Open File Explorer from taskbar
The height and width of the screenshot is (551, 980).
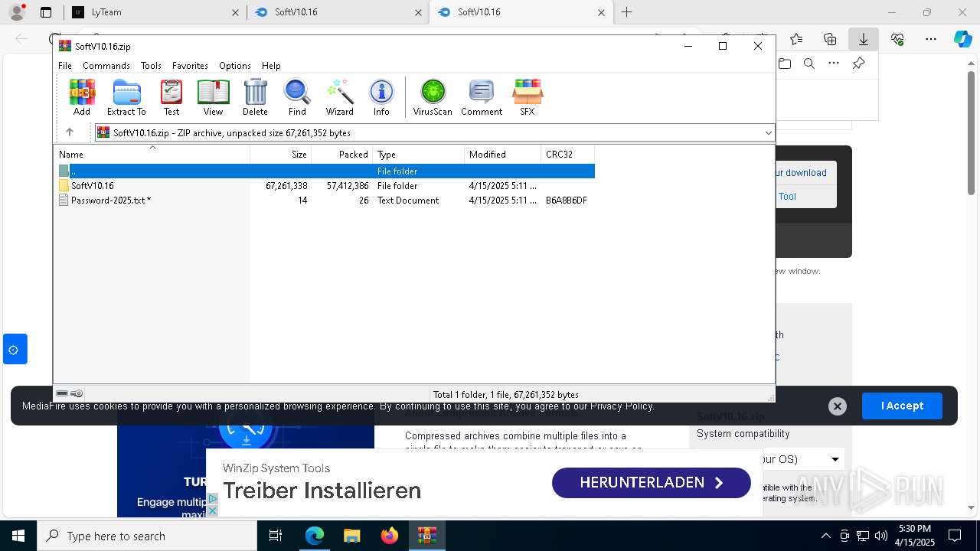351,536
